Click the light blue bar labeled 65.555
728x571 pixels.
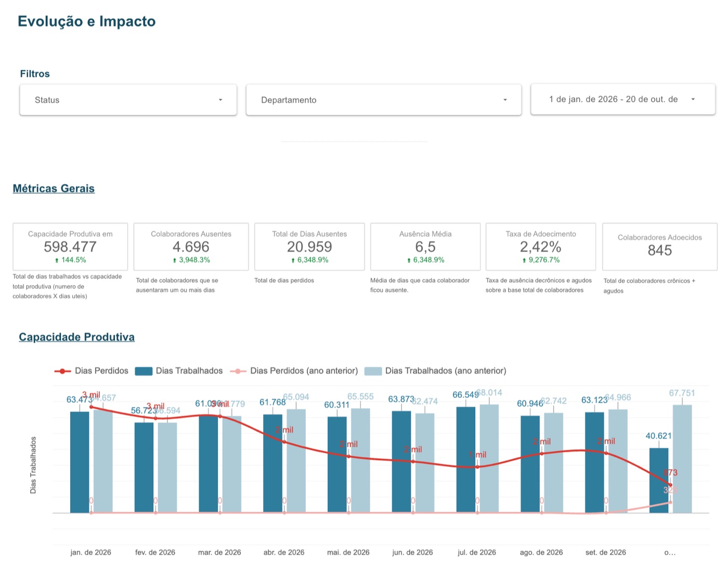click(360, 460)
